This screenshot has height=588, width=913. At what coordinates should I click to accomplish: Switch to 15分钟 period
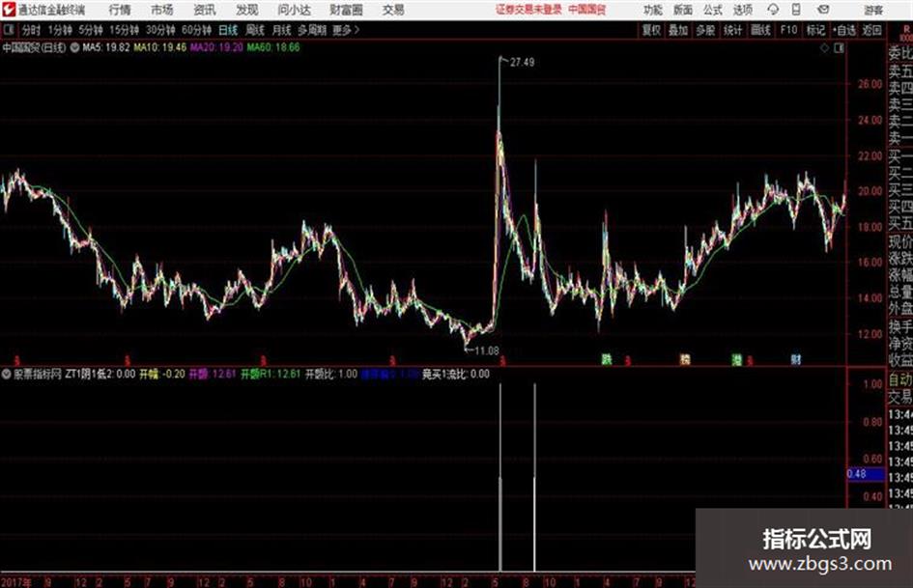click(x=125, y=30)
